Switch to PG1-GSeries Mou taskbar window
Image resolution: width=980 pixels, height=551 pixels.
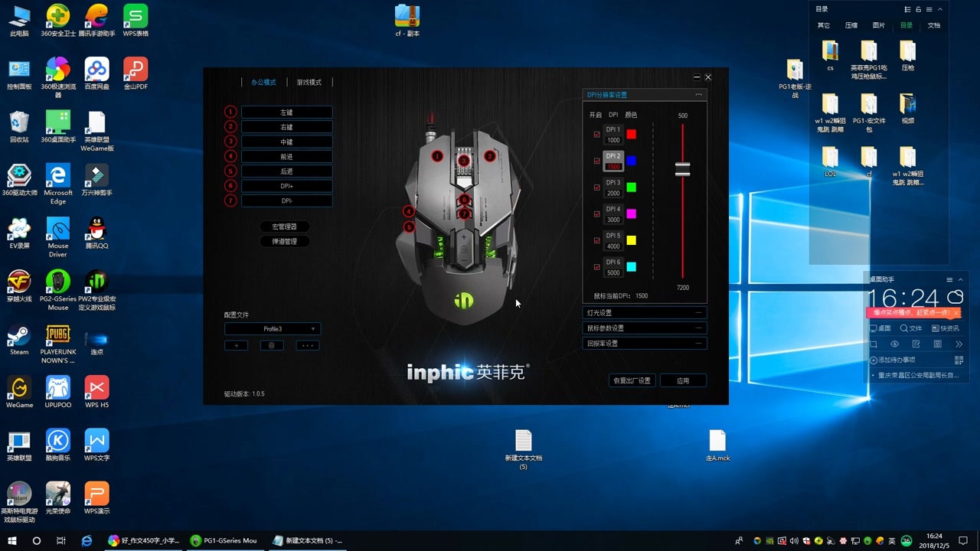(x=224, y=540)
